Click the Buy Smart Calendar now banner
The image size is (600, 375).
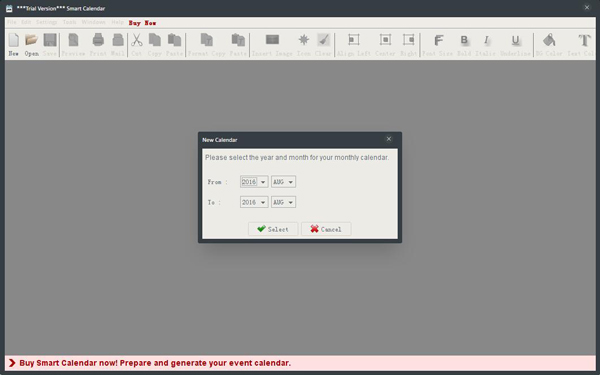click(300, 363)
